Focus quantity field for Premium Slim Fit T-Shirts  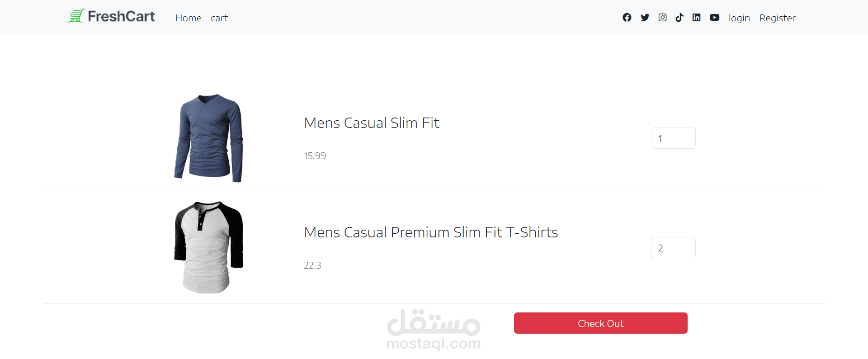pos(673,248)
